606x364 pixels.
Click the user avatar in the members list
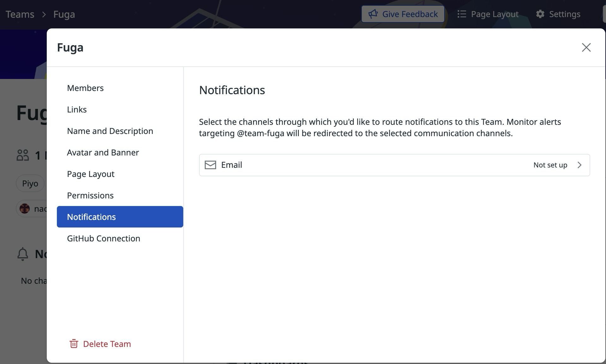[25, 209]
